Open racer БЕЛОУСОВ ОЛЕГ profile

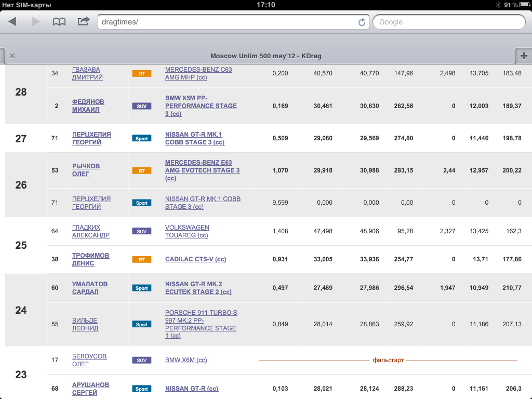coord(89,360)
